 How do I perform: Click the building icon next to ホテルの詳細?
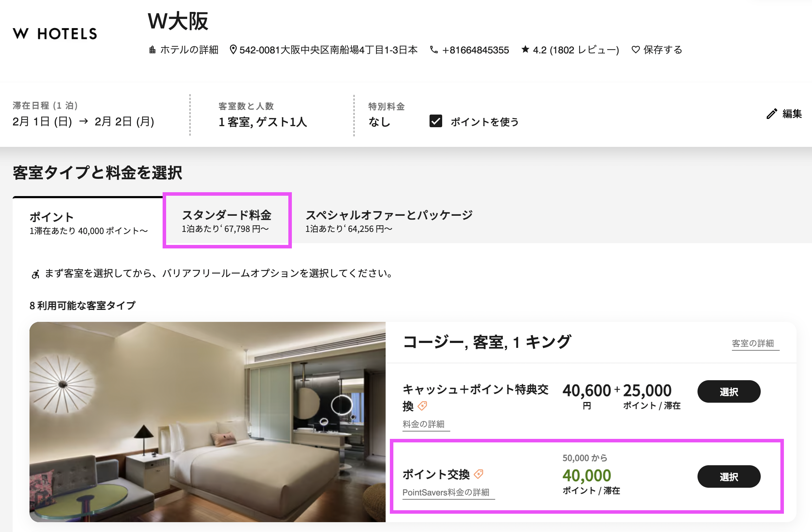[152, 50]
